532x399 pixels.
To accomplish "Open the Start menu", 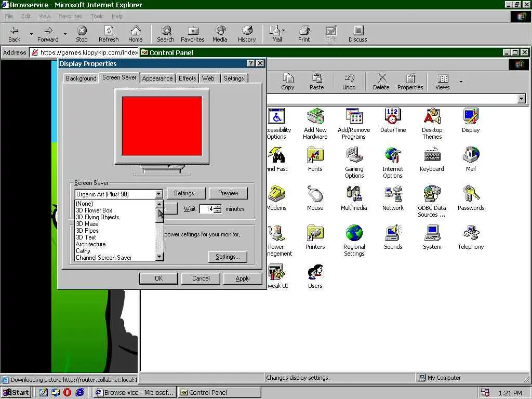I will 16,393.
